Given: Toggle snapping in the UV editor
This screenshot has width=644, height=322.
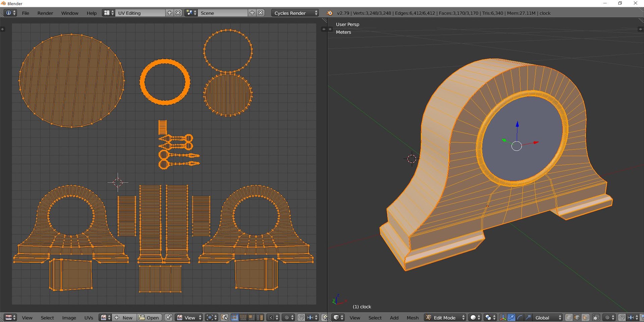Looking at the screenshot, I should pyautogui.click(x=301, y=318).
